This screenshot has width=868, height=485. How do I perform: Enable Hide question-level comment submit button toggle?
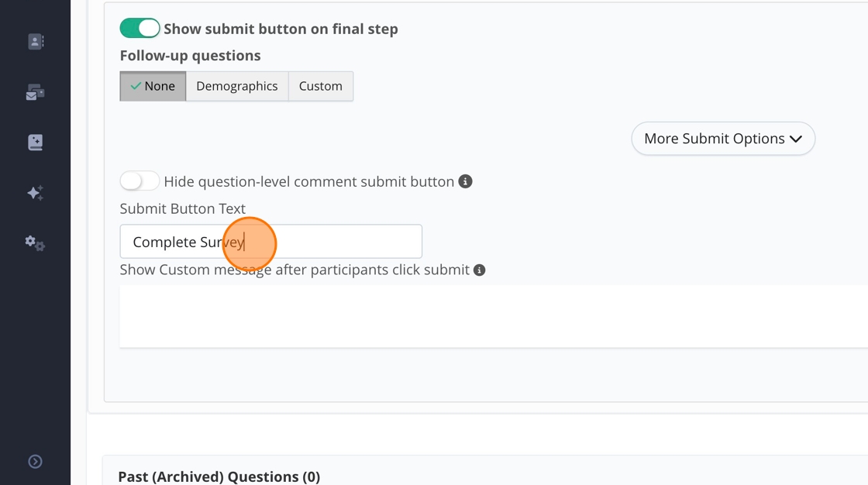pos(139,181)
